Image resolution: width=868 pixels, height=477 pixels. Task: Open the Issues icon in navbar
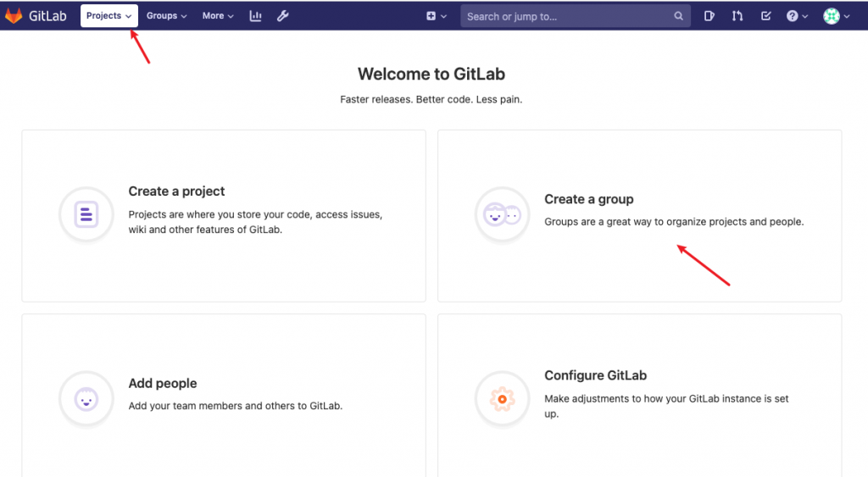(x=709, y=16)
